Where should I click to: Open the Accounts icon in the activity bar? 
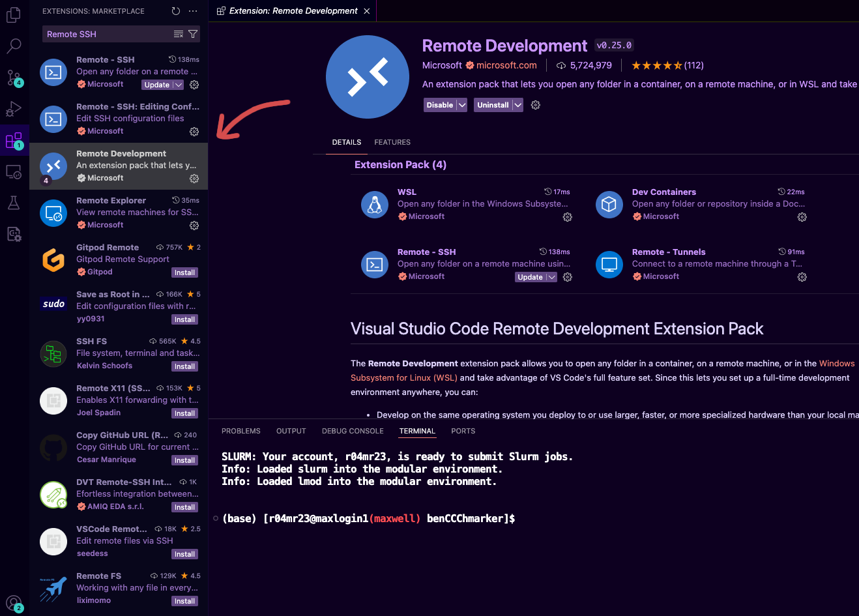(x=14, y=604)
